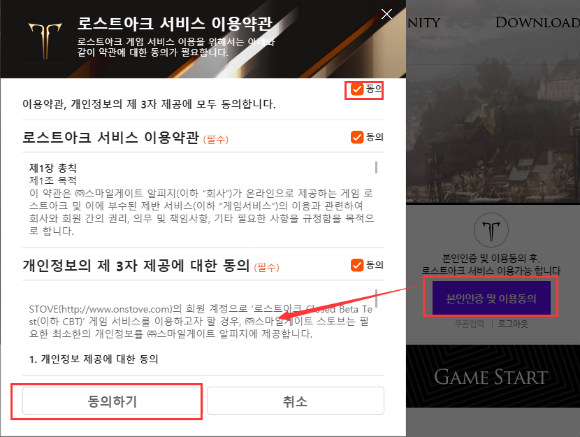Click the 취소 cancel button

click(x=296, y=401)
